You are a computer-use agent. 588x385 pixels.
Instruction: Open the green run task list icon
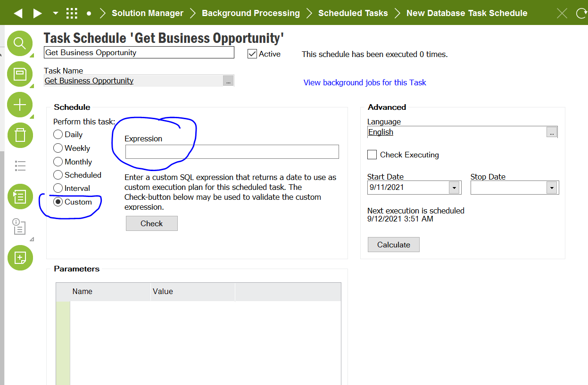pos(20,197)
